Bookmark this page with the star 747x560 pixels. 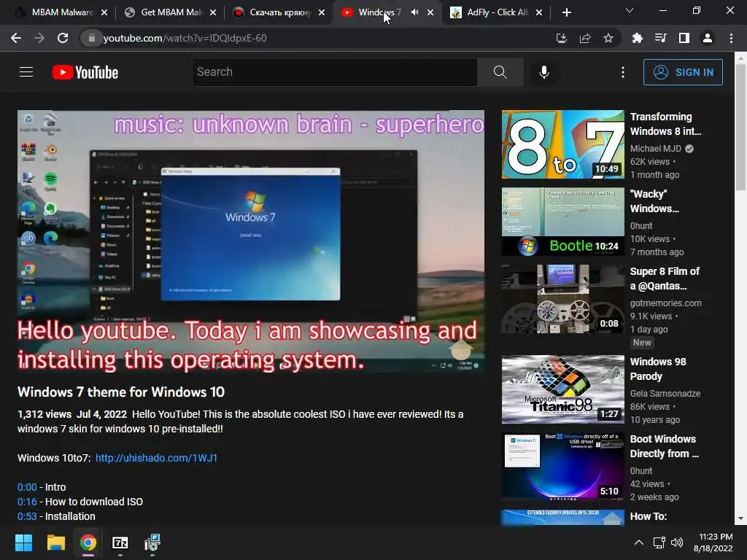(x=608, y=38)
